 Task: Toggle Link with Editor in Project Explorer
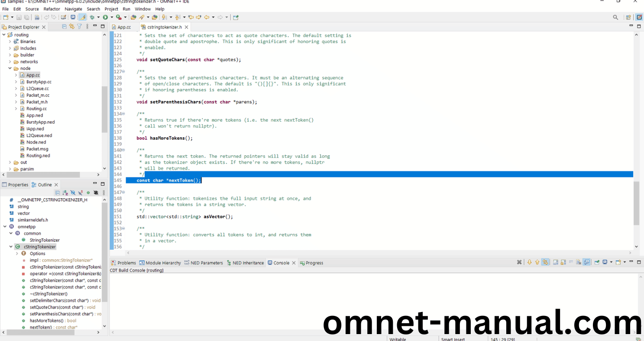(71, 26)
